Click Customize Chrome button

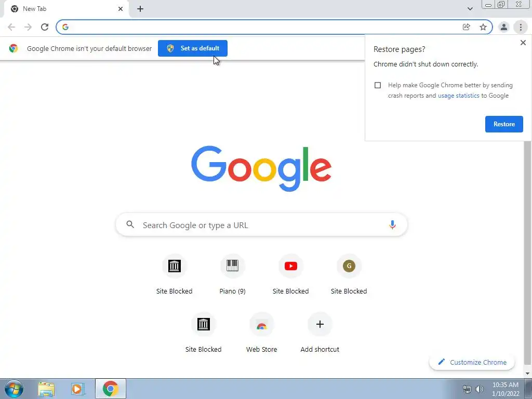click(472, 362)
